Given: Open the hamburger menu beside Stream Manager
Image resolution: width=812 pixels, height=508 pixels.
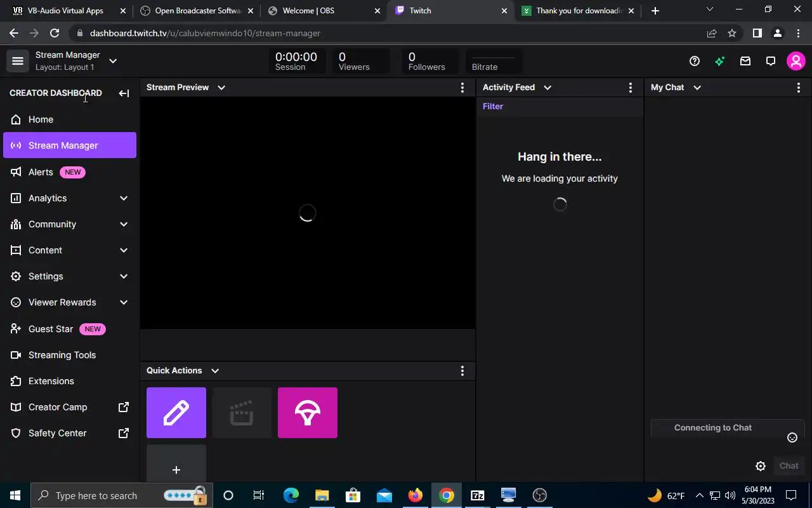Looking at the screenshot, I should coord(18,61).
